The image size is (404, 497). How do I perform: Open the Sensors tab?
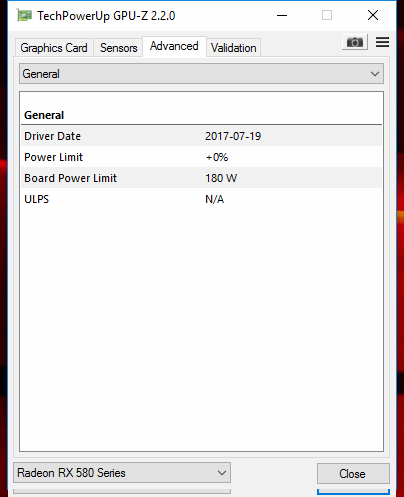coord(118,48)
